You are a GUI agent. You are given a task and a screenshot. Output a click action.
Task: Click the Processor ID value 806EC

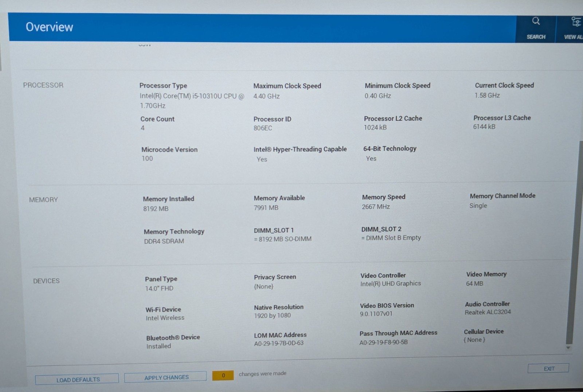[x=263, y=128]
